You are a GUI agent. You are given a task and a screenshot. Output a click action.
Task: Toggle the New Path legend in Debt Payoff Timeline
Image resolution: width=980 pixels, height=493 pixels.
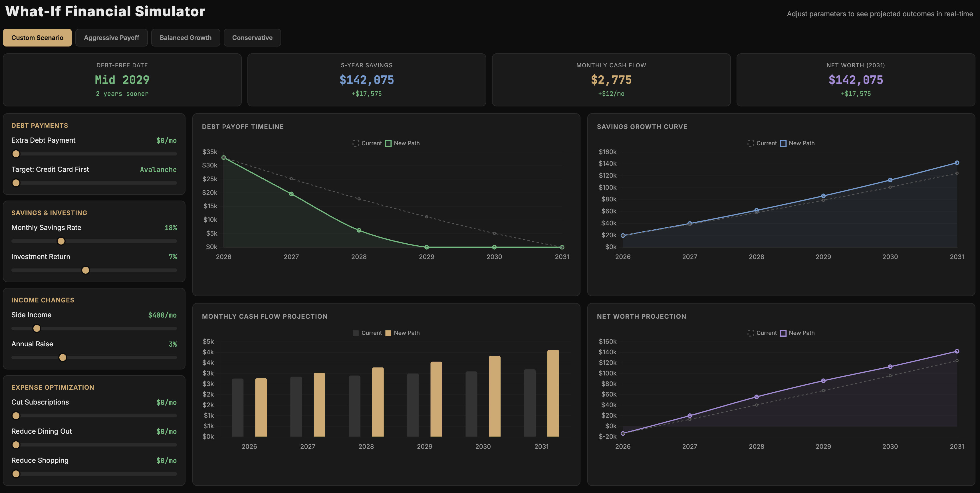pos(402,143)
